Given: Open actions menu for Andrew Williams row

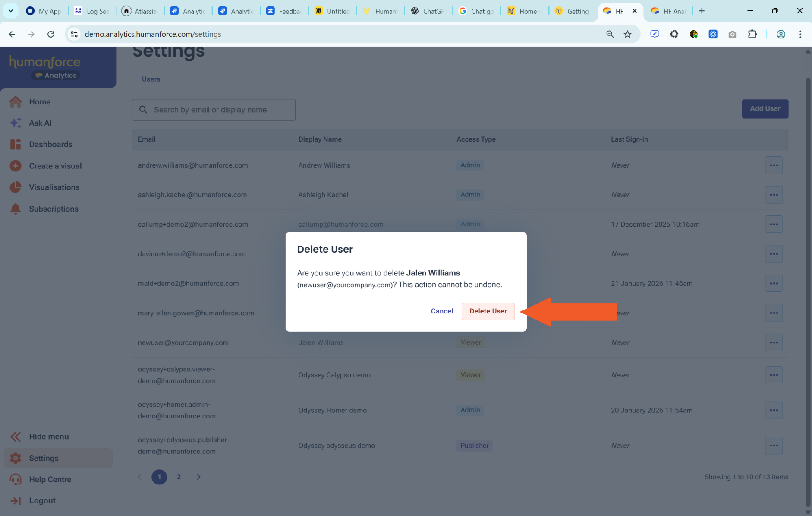Looking at the screenshot, I should (774, 165).
